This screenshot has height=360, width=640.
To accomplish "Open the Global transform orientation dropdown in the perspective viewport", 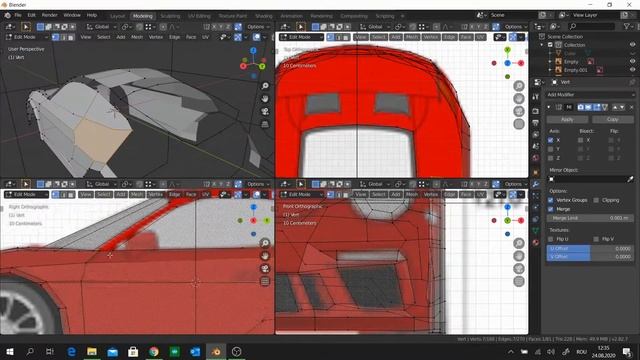I will 102,27.
